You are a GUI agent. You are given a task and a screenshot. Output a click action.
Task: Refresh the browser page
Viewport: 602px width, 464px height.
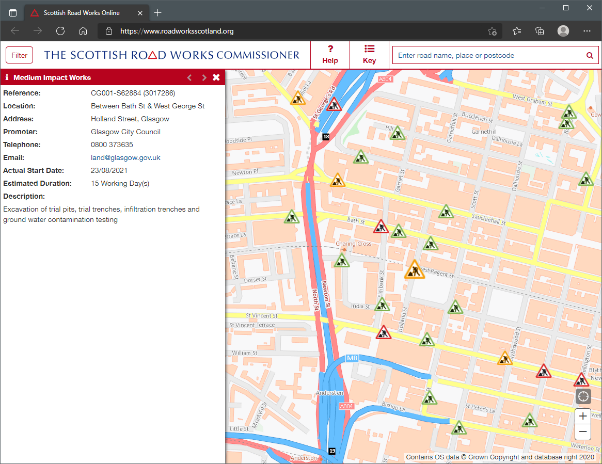pos(60,31)
